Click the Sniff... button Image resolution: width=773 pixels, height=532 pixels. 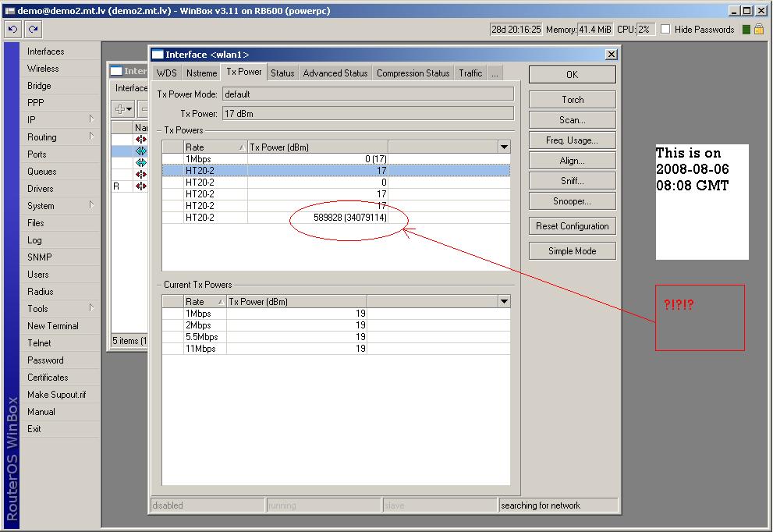tap(573, 180)
